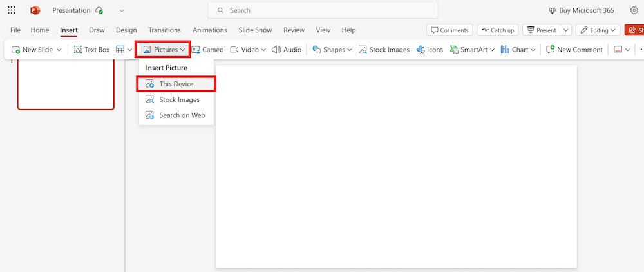The width and height of the screenshot is (644, 272).
Task: Expand the New Slide layout dropdown arrow
Action: point(59,50)
